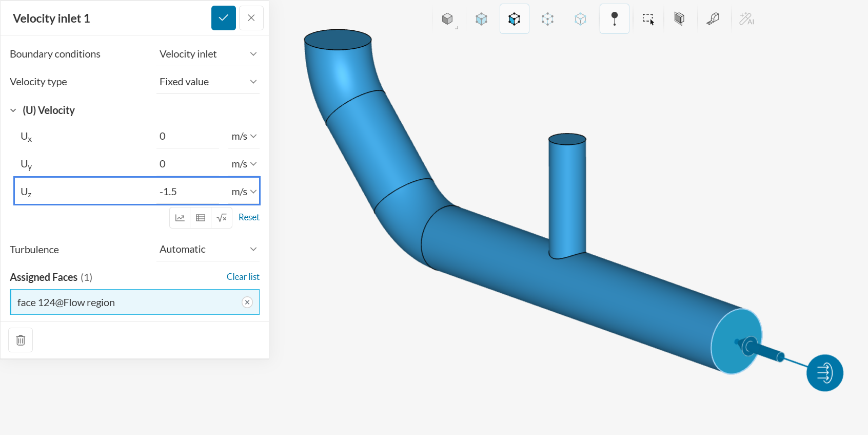Click the Reset link
This screenshot has height=435, width=868.
[x=249, y=217]
